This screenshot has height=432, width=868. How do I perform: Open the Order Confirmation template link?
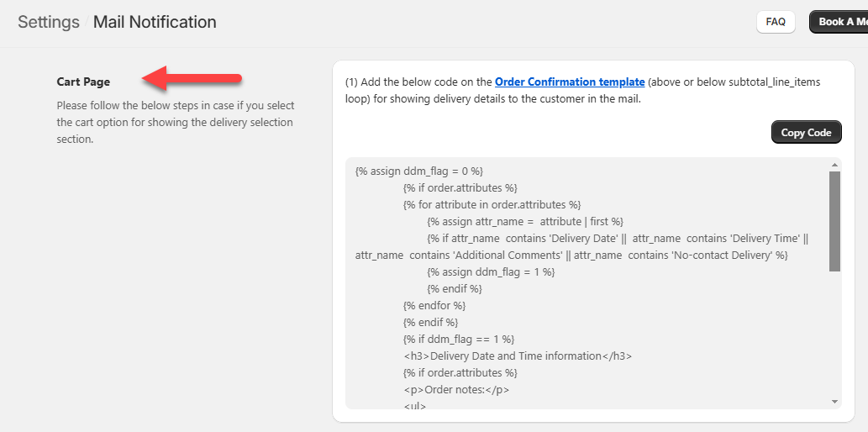(x=570, y=82)
